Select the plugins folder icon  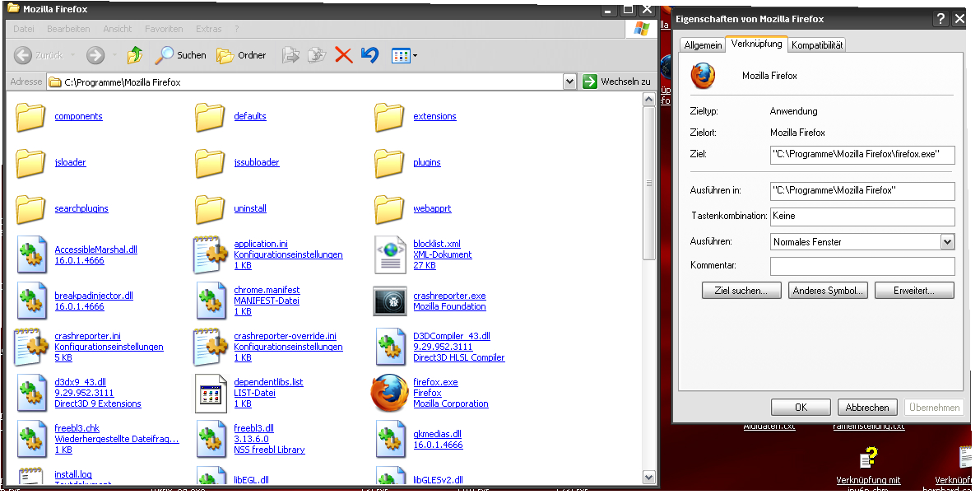(388, 163)
